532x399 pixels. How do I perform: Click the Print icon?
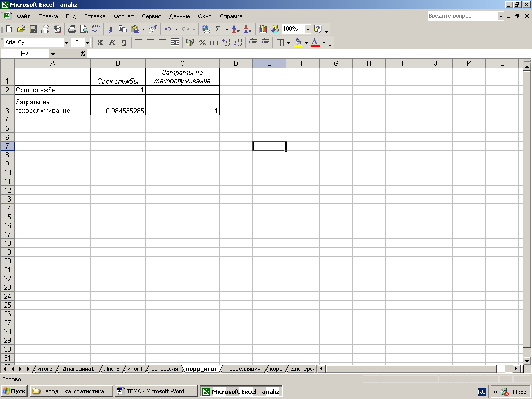click(72, 29)
